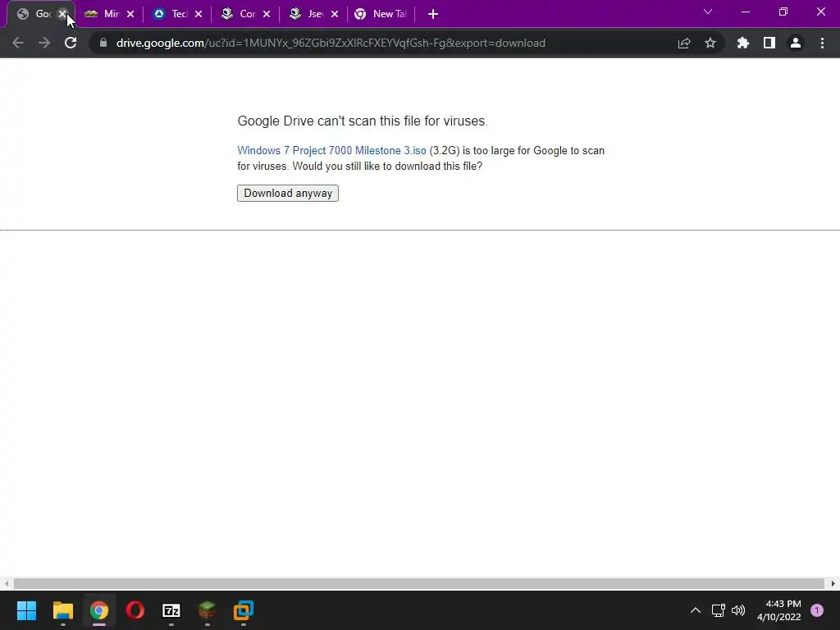
Task: Click the scroll-left arrow of the horizontal scrollbar
Action: 7,583
